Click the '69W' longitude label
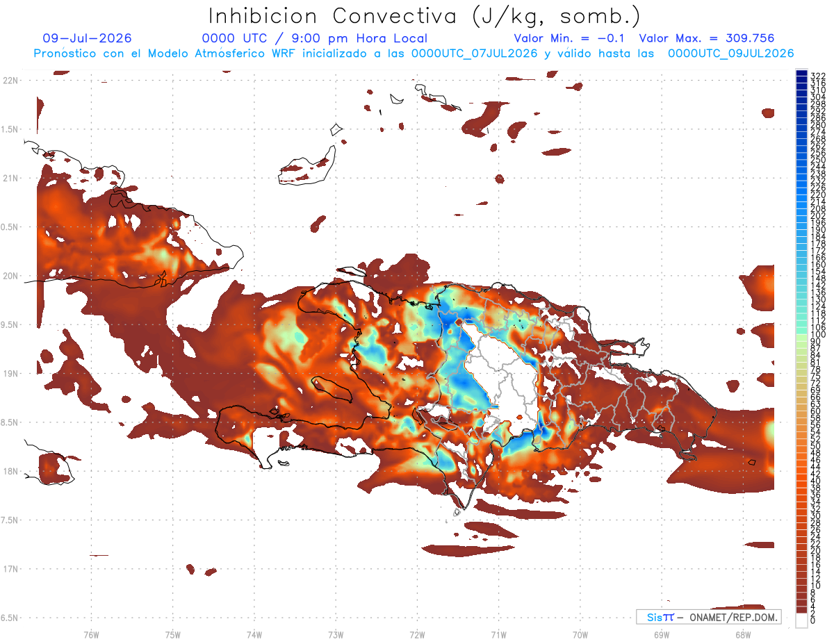The image size is (834, 644). (661, 634)
